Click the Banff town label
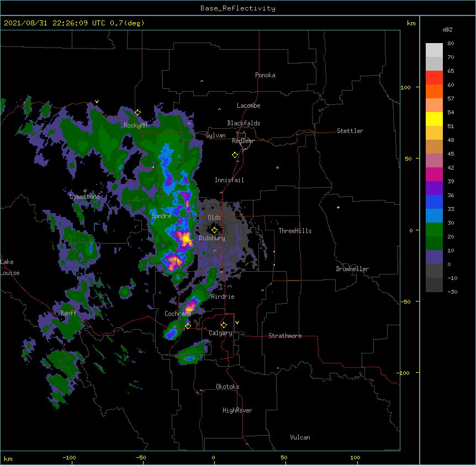476x465 pixels. [x=68, y=313]
